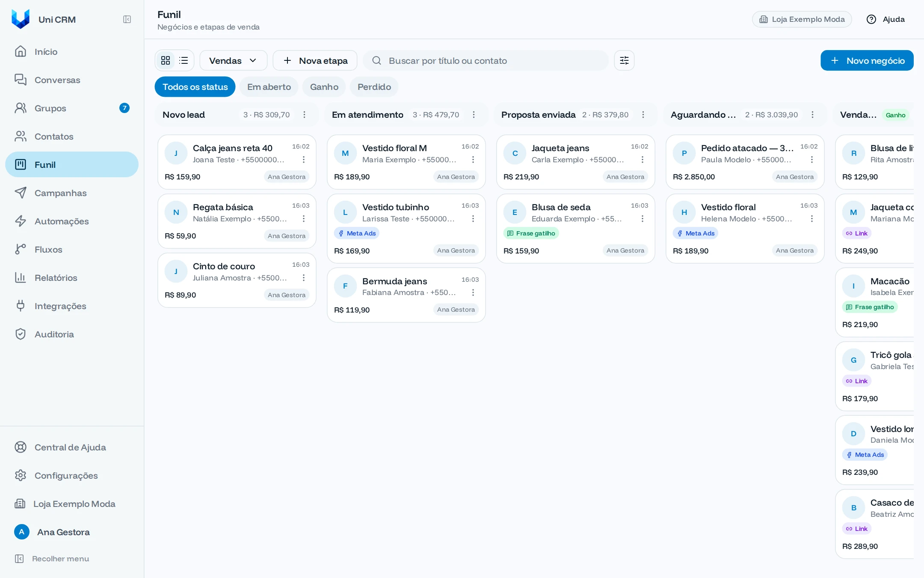Open Pedido atacado deal card
924x578 pixels.
[745, 162]
